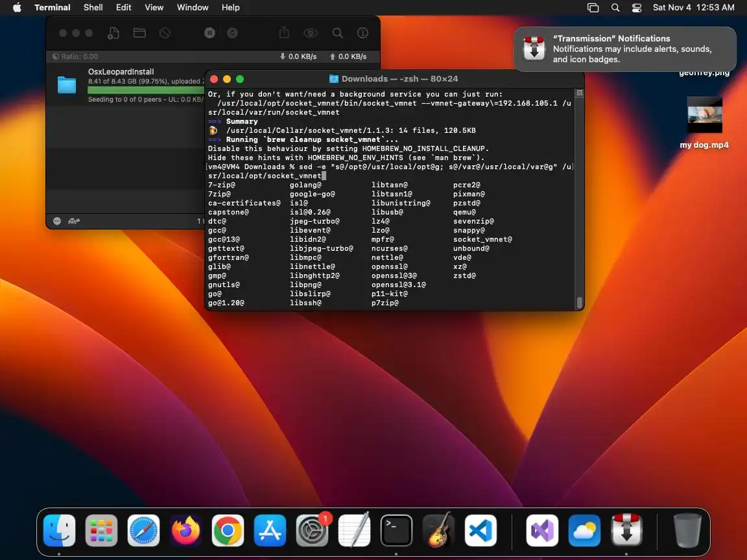Viewport: 747px width, 560px height.
Task: Open the Window menu
Action: tap(193, 8)
